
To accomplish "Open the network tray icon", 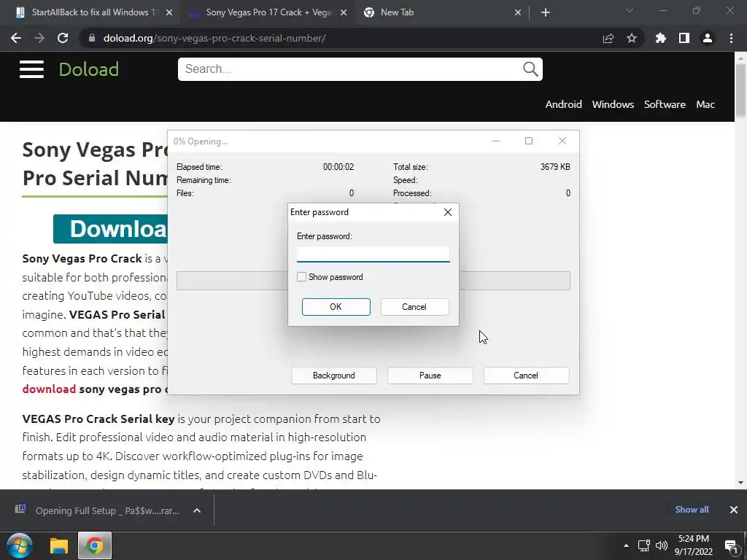I will [644, 545].
